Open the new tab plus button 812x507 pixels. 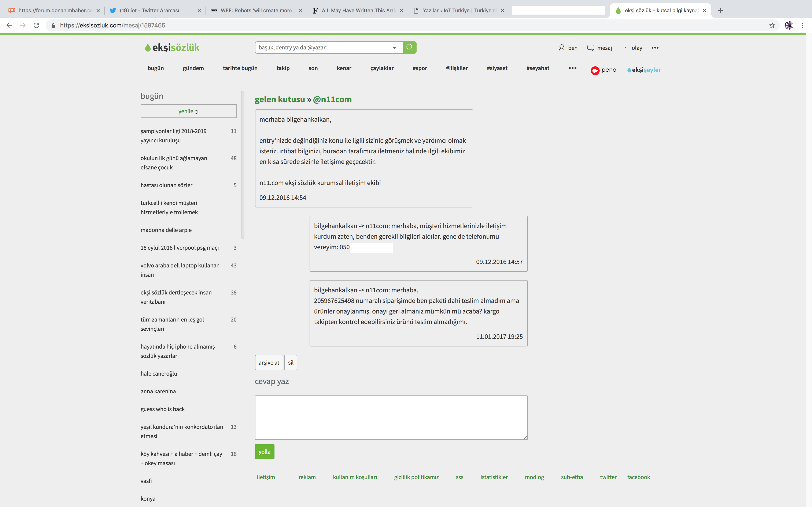click(x=720, y=10)
